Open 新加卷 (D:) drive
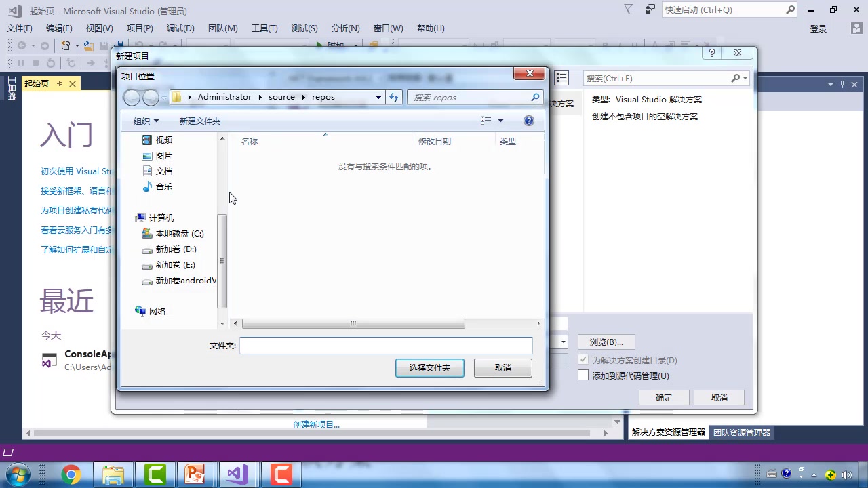 169,249
